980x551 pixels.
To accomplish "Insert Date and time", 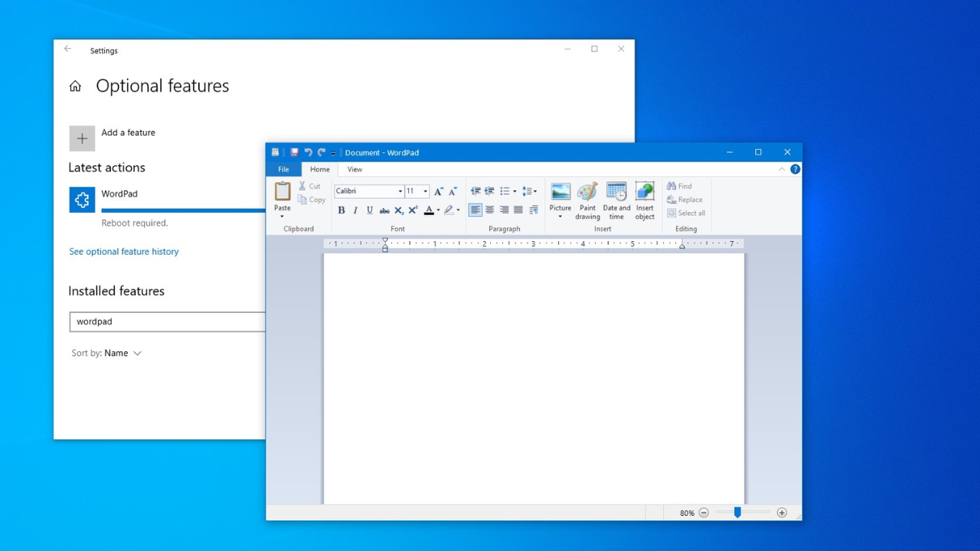I will coord(616,201).
